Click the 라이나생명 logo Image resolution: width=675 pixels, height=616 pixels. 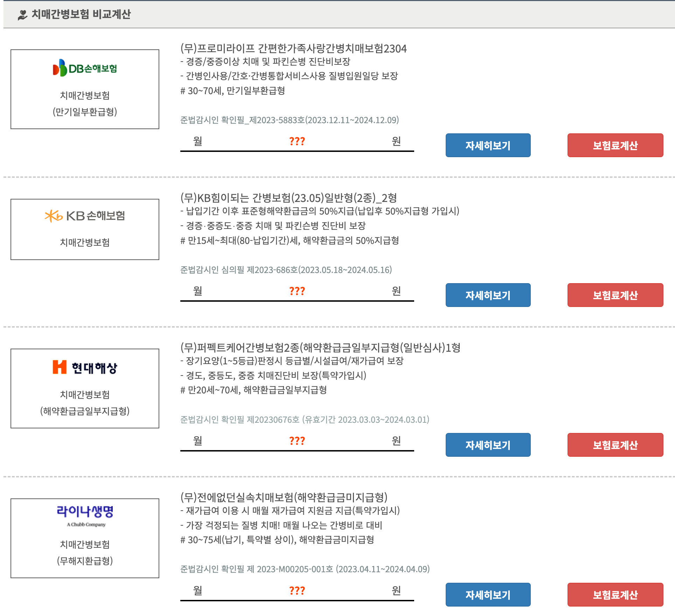pyautogui.click(x=85, y=516)
